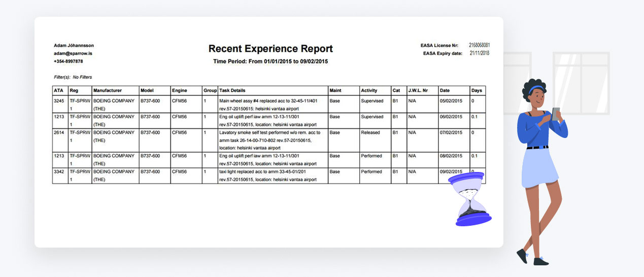Click the Recent Experience Report title
Screen dimensions: 644x277
[x=270, y=49]
